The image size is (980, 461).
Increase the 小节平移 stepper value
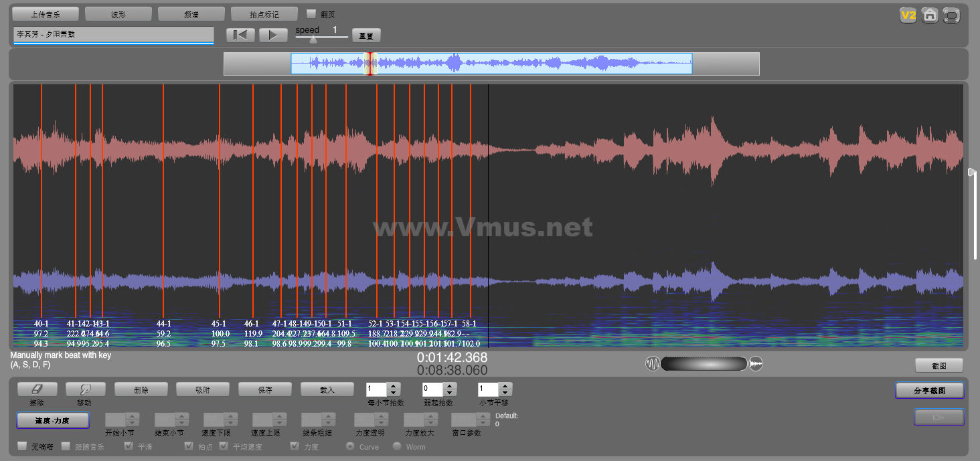(x=505, y=386)
